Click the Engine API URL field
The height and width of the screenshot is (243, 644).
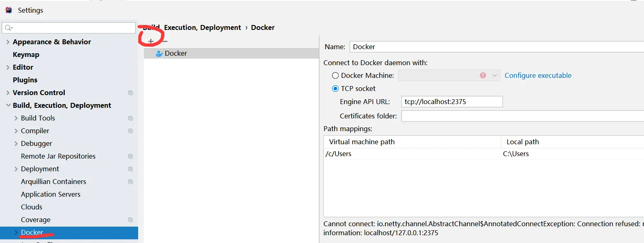click(452, 102)
